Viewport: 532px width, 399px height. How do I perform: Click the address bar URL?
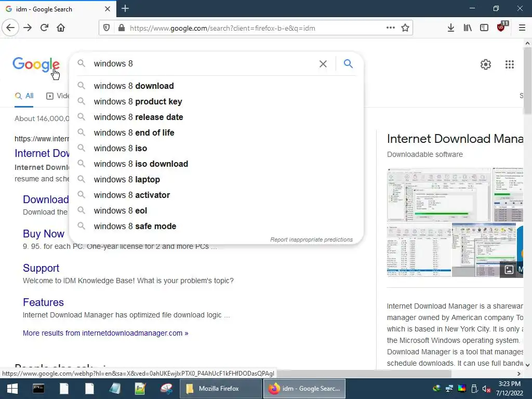[222, 28]
